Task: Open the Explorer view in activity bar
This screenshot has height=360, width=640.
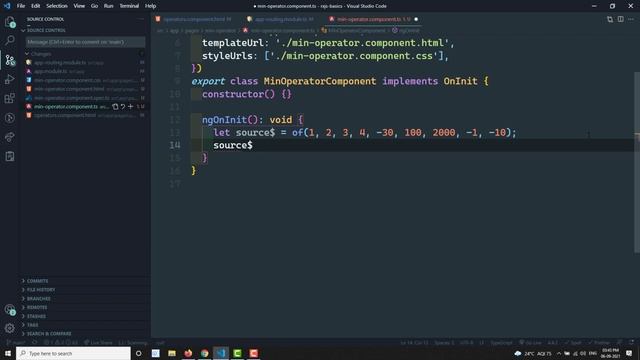Action: point(10,22)
